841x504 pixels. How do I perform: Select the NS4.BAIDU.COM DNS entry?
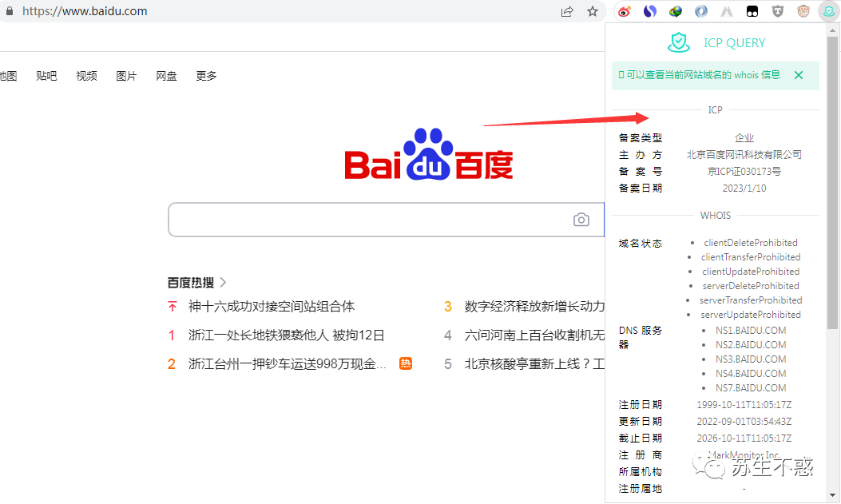[x=751, y=374]
